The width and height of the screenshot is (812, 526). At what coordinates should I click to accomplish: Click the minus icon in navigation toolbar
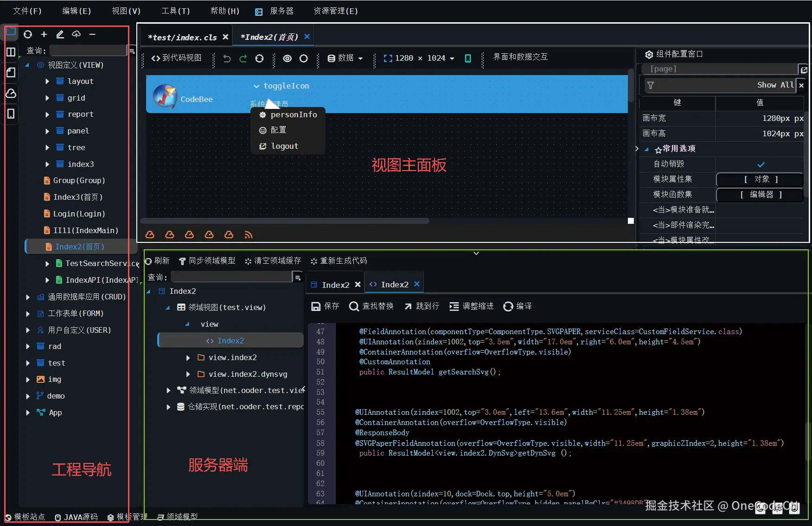tap(92, 34)
